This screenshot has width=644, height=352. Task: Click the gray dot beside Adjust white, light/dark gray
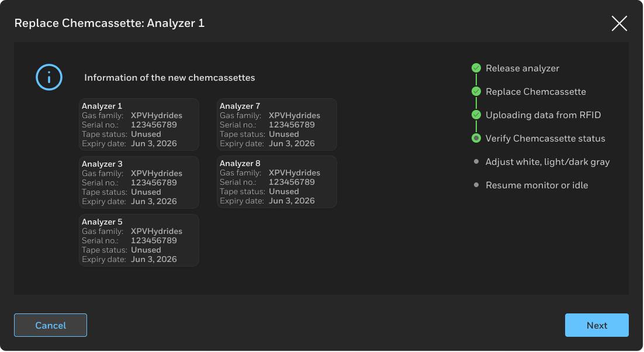[476, 162]
